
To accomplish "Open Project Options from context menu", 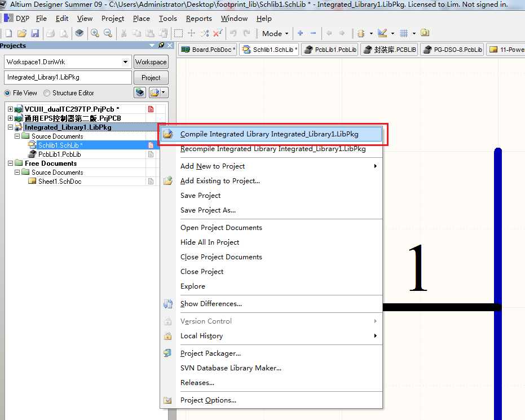I will coord(272,400).
